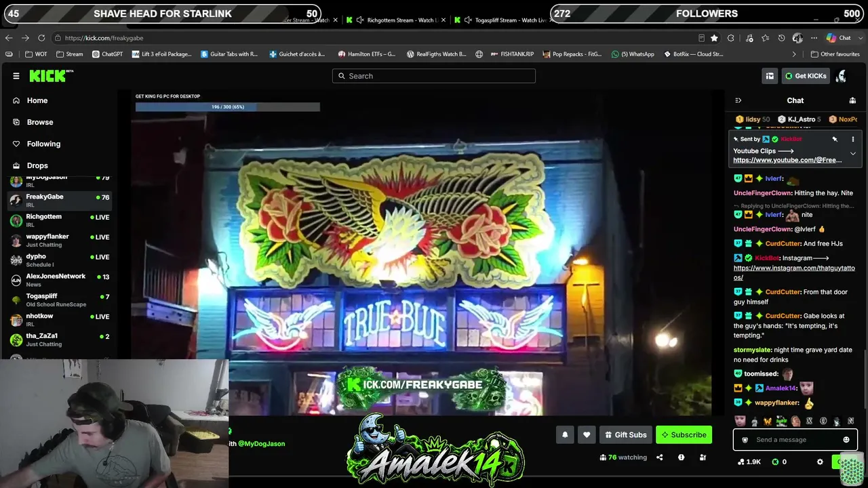Image resolution: width=868 pixels, height=488 pixels.
Task: Unpin the pinned KickBot message
Action: pyautogui.click(x=835, y=139)
